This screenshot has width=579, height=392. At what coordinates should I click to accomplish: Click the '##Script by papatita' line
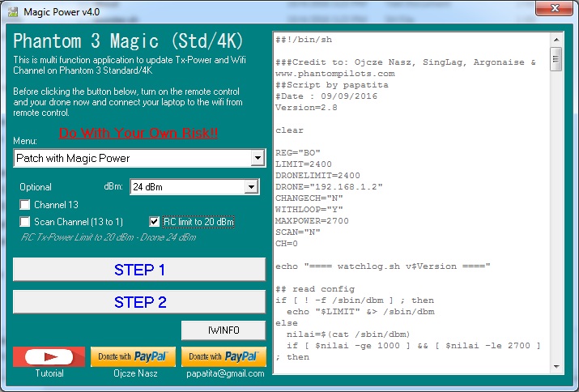[331, 85]
